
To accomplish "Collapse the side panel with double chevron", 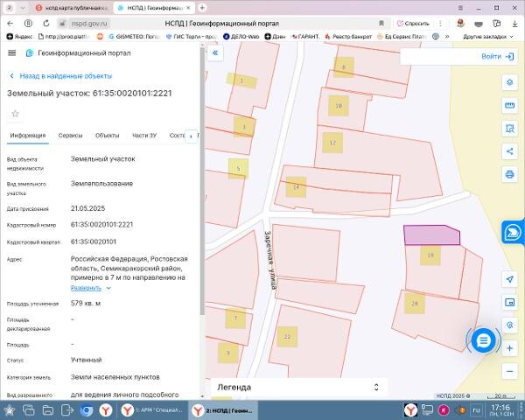I will tap(215, 52).
